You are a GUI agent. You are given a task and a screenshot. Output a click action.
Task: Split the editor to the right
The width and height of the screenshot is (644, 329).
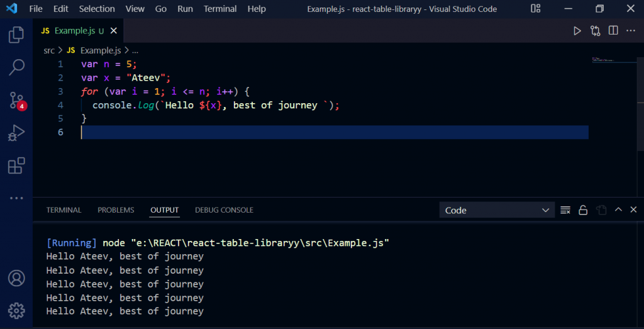(x=613, y=31)
